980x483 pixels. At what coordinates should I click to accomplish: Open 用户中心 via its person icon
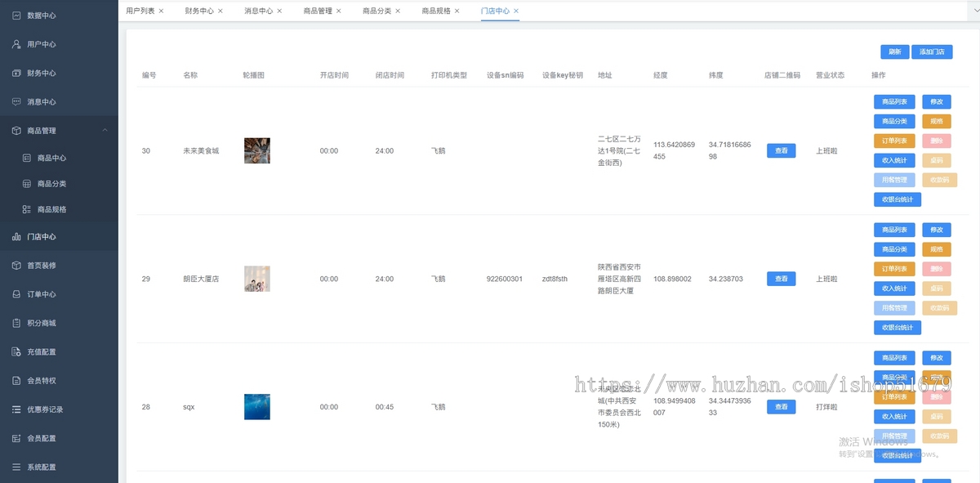[16, 44]
